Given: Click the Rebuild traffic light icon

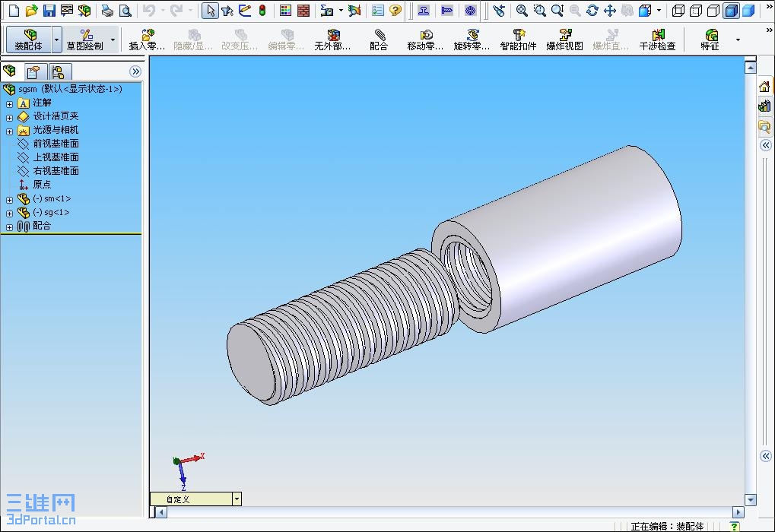Looking at the screenshot, I should click(262, 11).
